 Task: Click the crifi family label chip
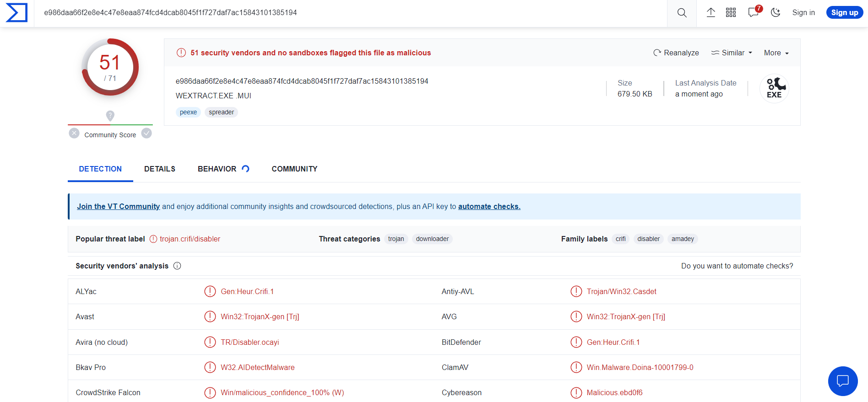(620, 239)
